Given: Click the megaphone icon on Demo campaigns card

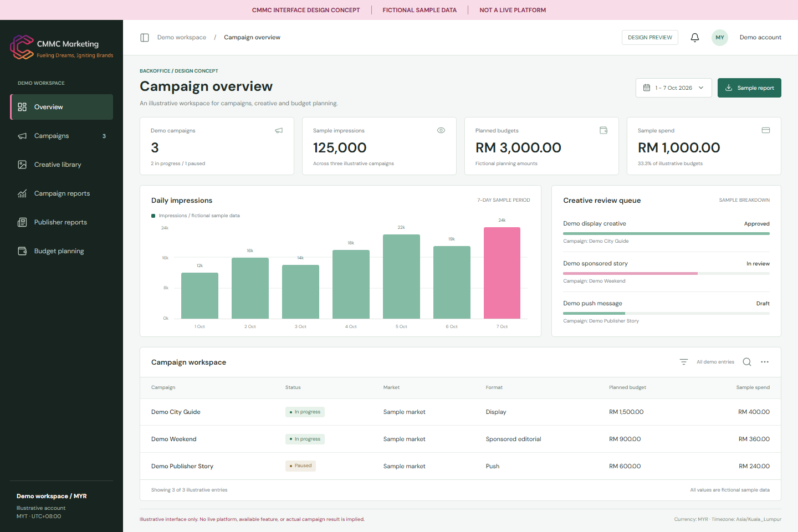Looking at the screenshot, I should coord(279,130).
